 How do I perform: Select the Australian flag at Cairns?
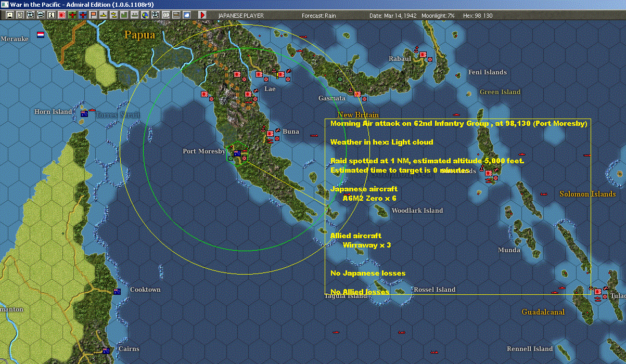[x=107, y=350]
